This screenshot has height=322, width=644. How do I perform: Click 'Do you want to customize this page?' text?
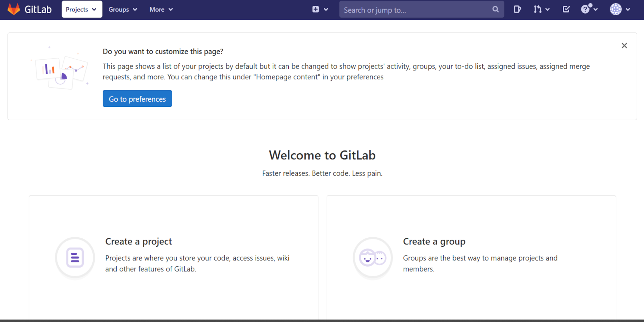coord(163,51)
